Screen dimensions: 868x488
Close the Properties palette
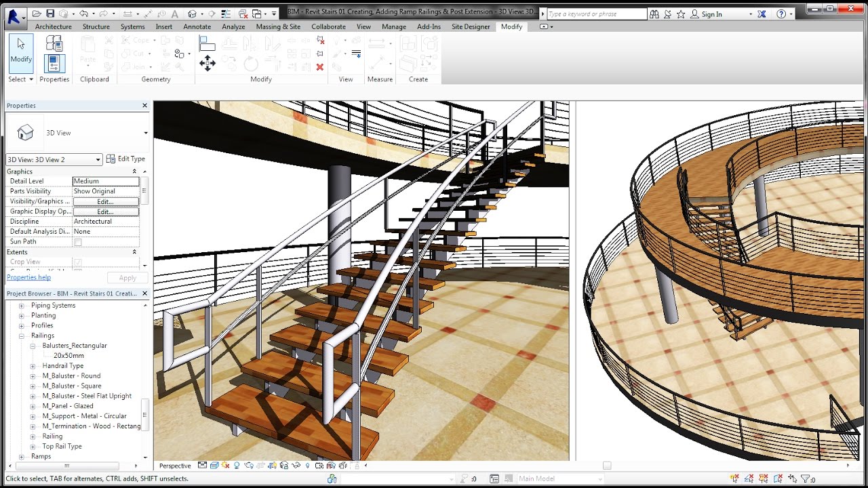tap(144, 106)
